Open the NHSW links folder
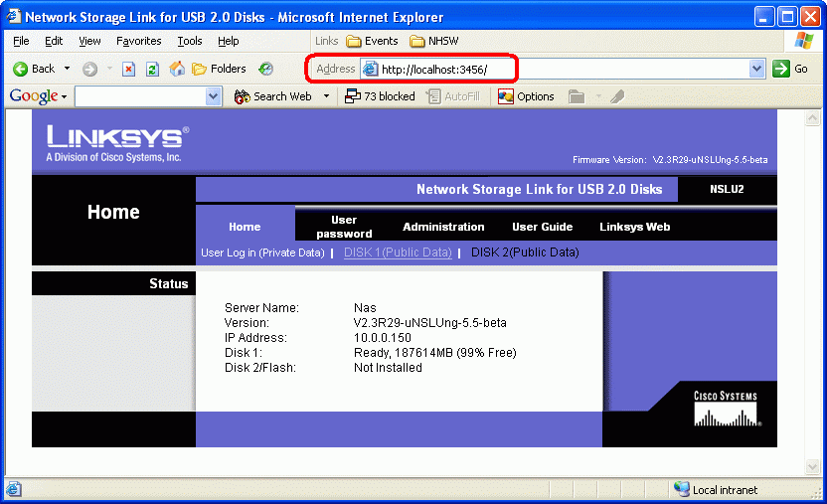The height and width of the screenshot is (504, 827). point(434,41)
